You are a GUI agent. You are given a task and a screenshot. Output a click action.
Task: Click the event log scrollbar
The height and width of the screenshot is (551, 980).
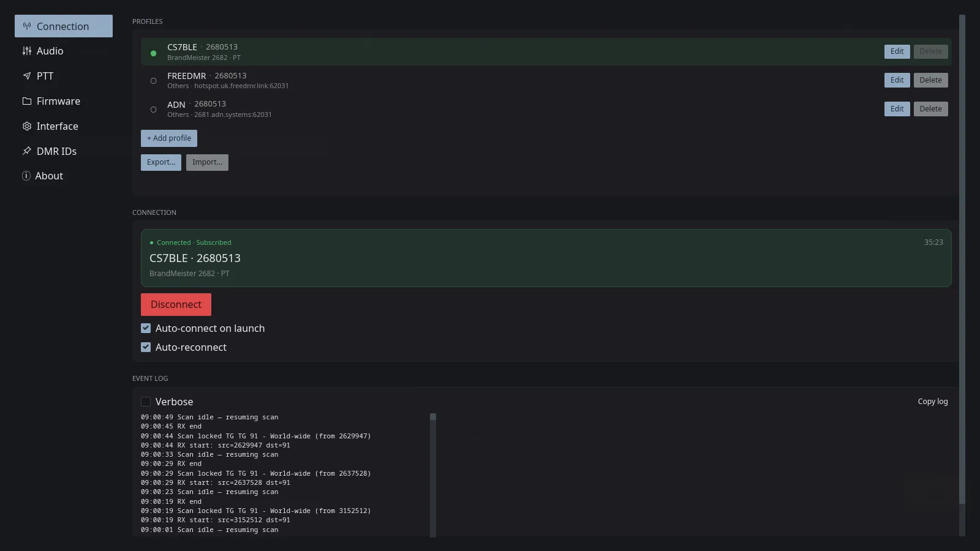click(433, 475)
